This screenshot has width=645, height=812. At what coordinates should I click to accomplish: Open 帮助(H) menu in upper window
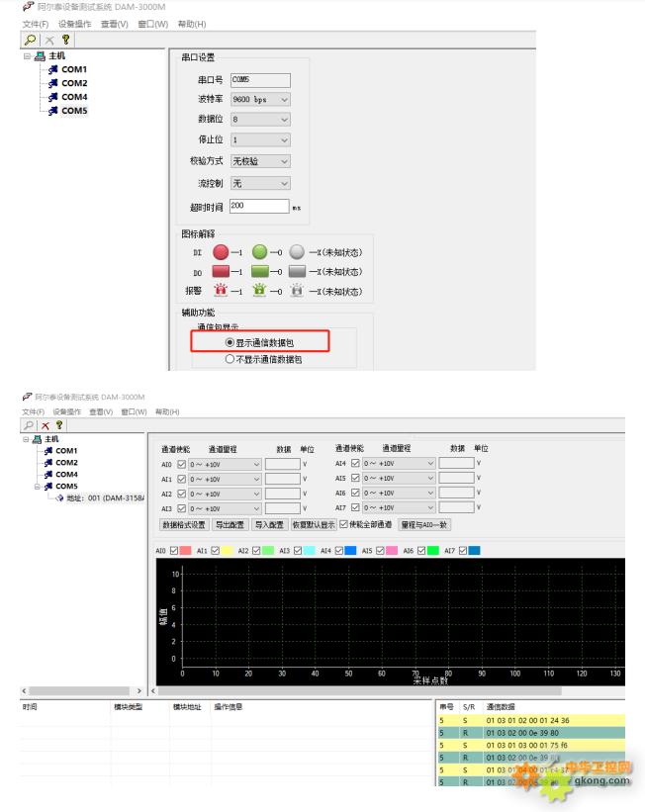click(192, 24)
